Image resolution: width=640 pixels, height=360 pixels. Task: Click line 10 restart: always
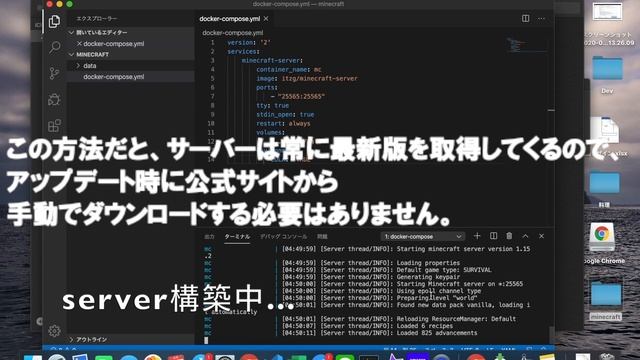point(283,123)
